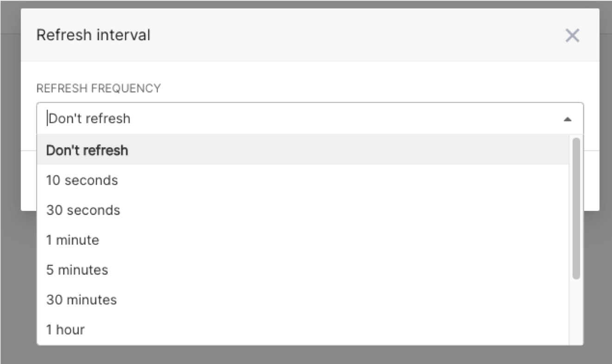This screenshot has width=612, height=364.
Task: Choose "5 minutes" refresh interval
Action: (x=77, y=270)
